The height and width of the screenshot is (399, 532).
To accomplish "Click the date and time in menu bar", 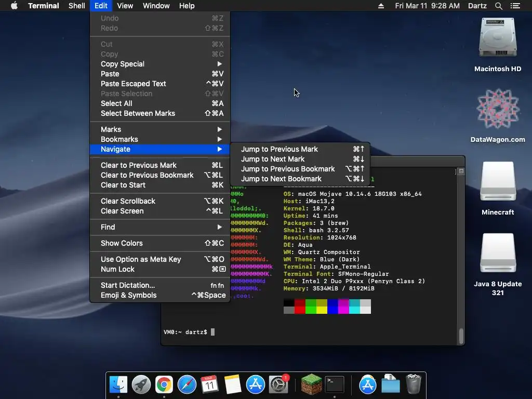I will click(427, 6).
